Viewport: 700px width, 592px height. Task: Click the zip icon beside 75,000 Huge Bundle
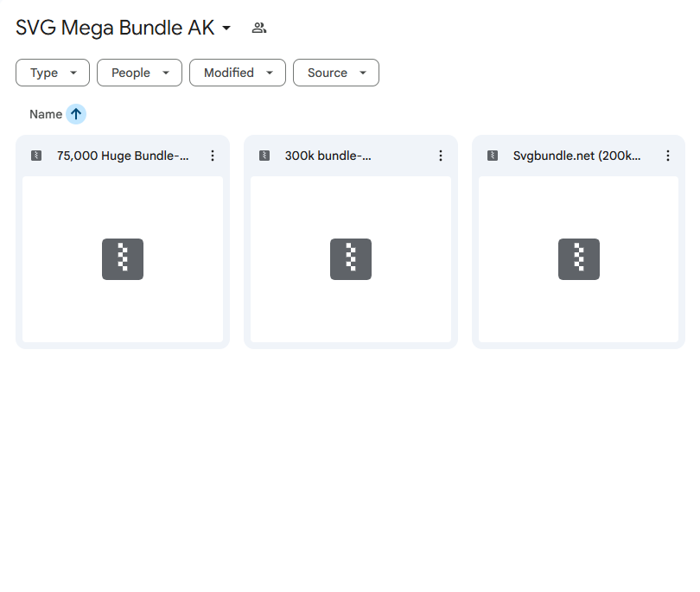point(36,156)
